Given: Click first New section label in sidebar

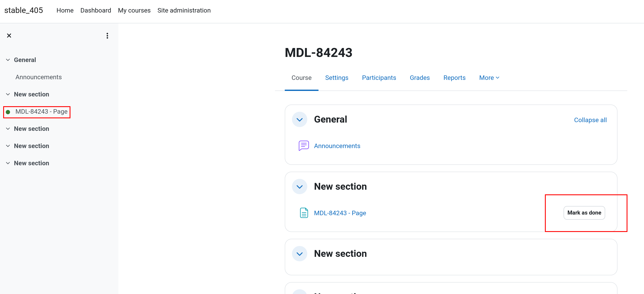Looking at the screenshot, I should pyautogui.click(x=31, y=94).
